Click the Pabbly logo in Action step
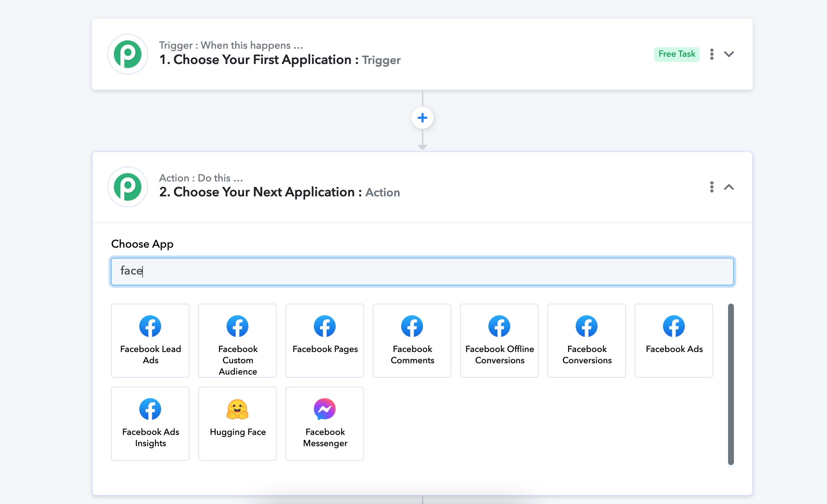Screen dimensions: 827x504 coord(128,187)
